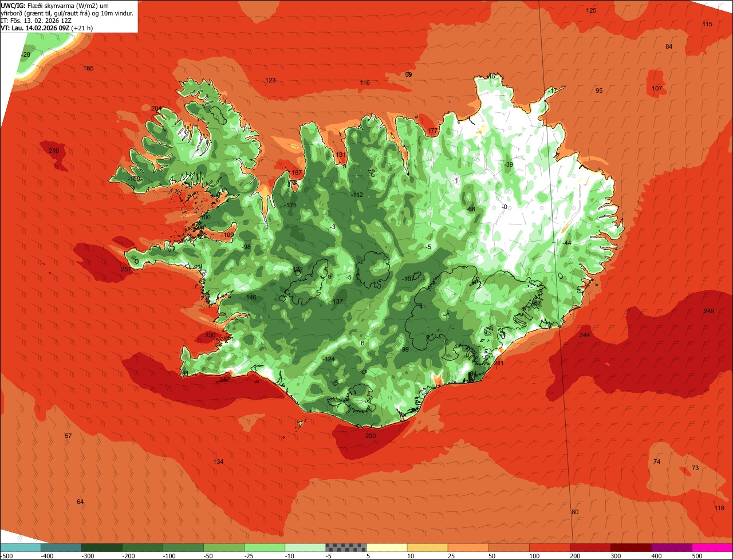
Task: Click the -112 value over north-central Iceland
Action: (x=357, y=195)
